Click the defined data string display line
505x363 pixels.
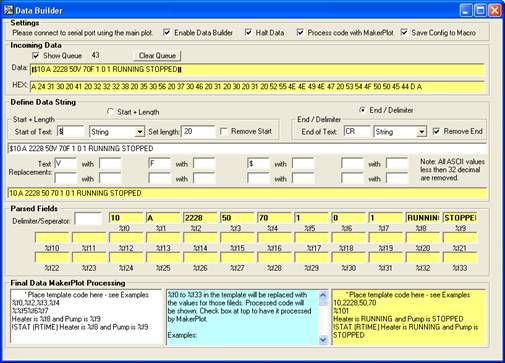247,148
